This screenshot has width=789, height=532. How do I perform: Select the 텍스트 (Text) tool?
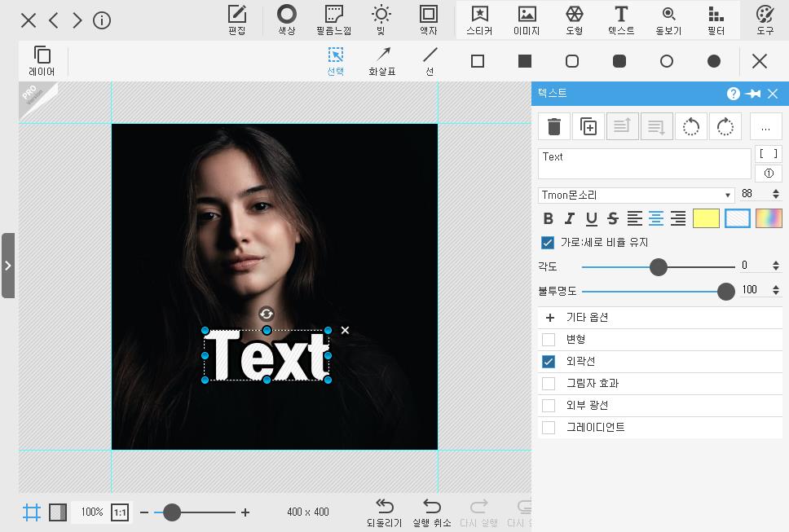point(621,20)
